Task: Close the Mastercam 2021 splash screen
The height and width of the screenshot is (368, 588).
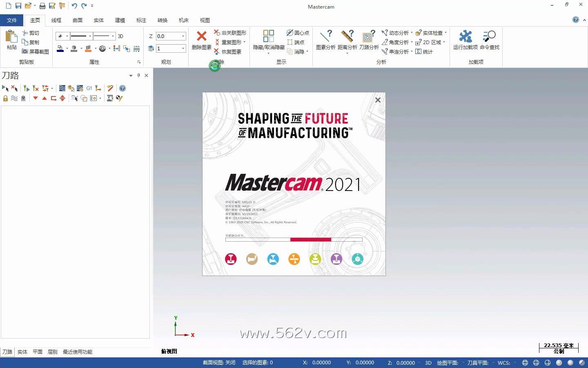Action: [x=378, y=100]
